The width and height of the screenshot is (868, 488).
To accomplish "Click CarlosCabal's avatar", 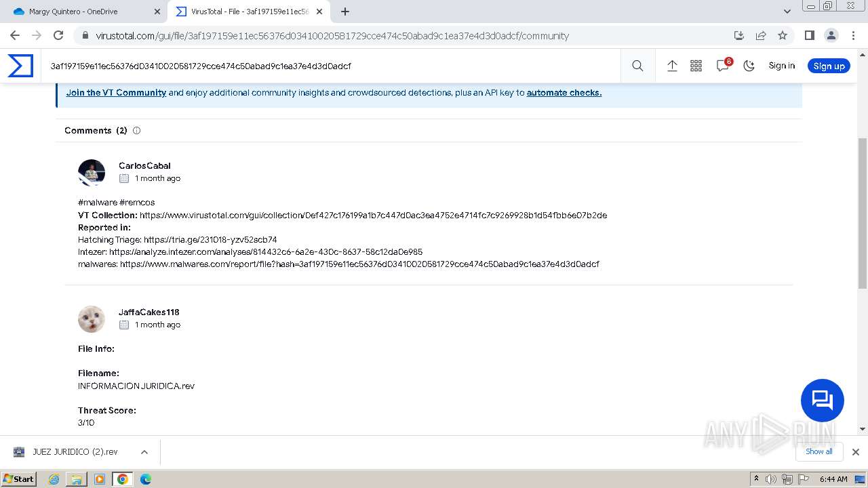I will pyautogui.click(x=92, y=173).
